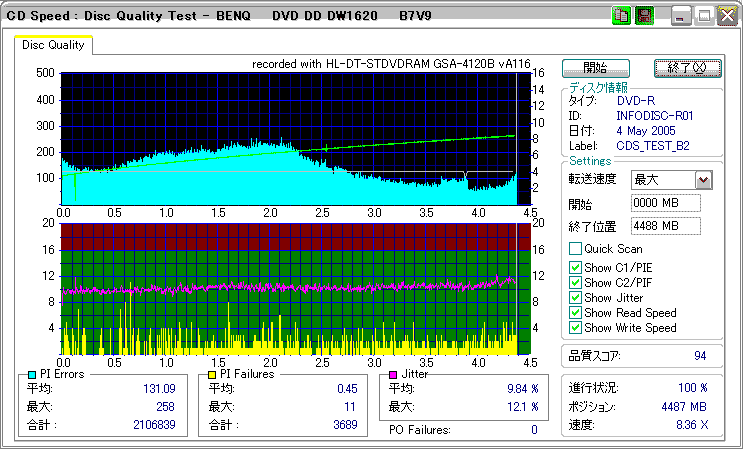Toggle Show C2/PIF checkbox
The height and width of the screenshot is (449, 743).
(575, 282)
